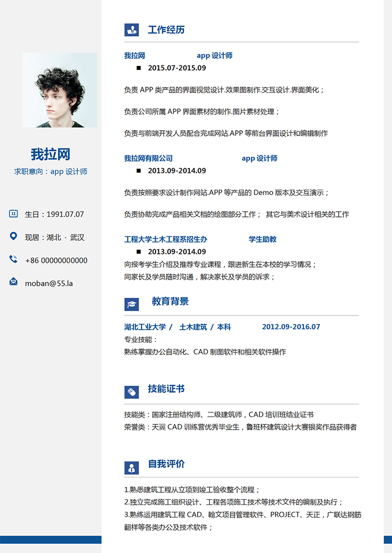Click the 学生助教 job title
The height and width of the screenshot is (553, 392).
point(262,239)
